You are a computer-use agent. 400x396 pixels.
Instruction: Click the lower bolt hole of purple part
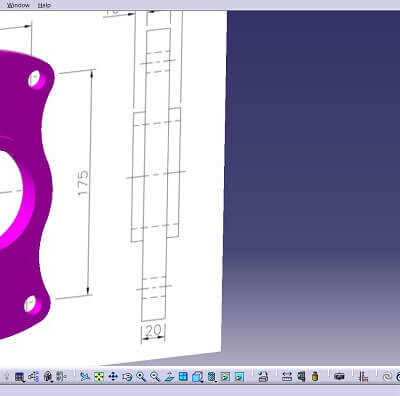point(32,304)
